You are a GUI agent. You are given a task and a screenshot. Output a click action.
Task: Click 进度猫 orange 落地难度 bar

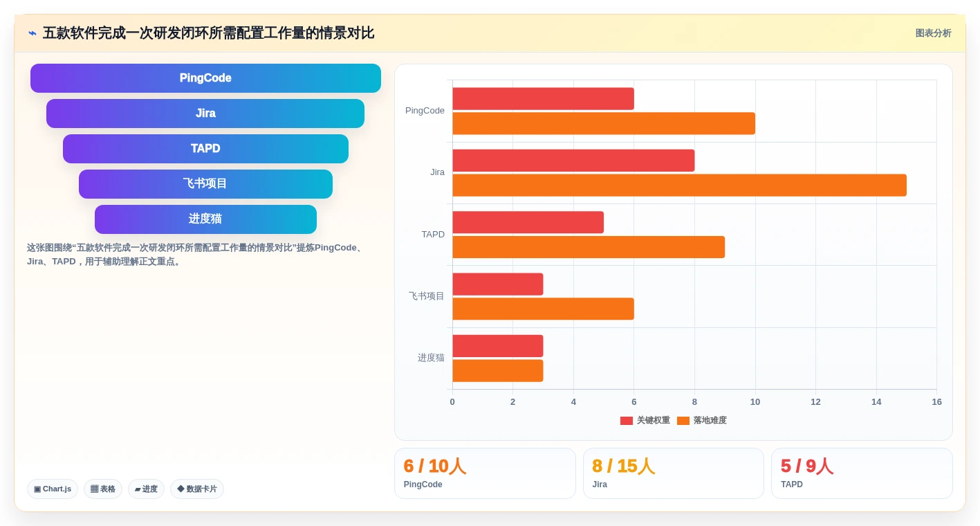click(498, 371)
